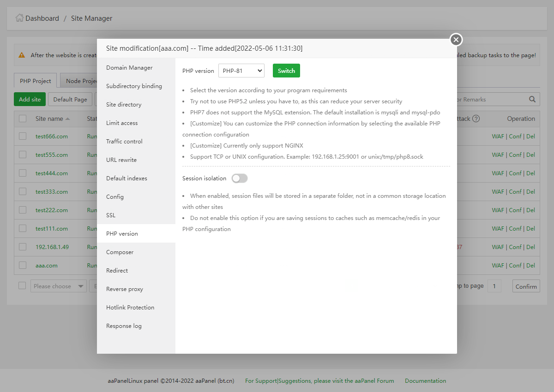Switch to the PHP Project tab

click(35, 81)
